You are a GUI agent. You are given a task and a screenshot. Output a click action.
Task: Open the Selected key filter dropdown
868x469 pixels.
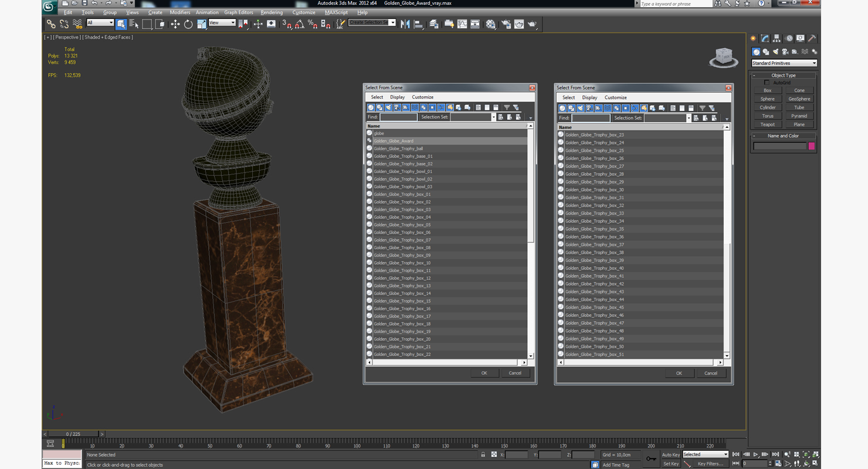pos(705,454)
